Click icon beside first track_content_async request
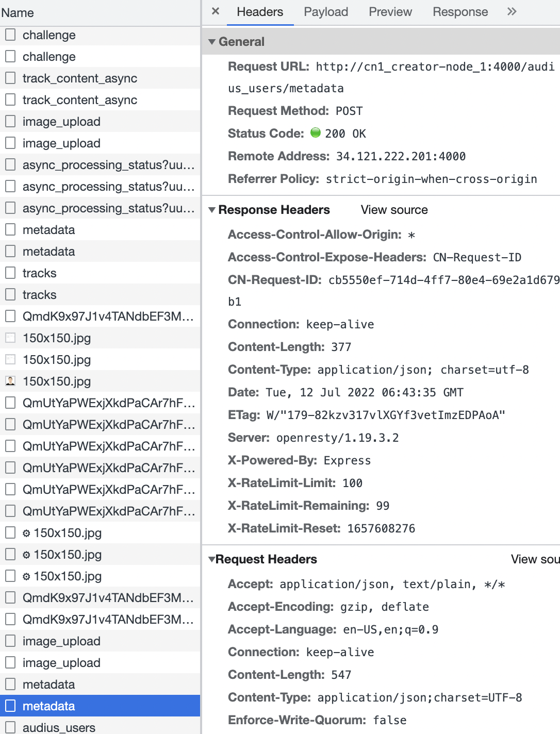 (x=10, y=78)
